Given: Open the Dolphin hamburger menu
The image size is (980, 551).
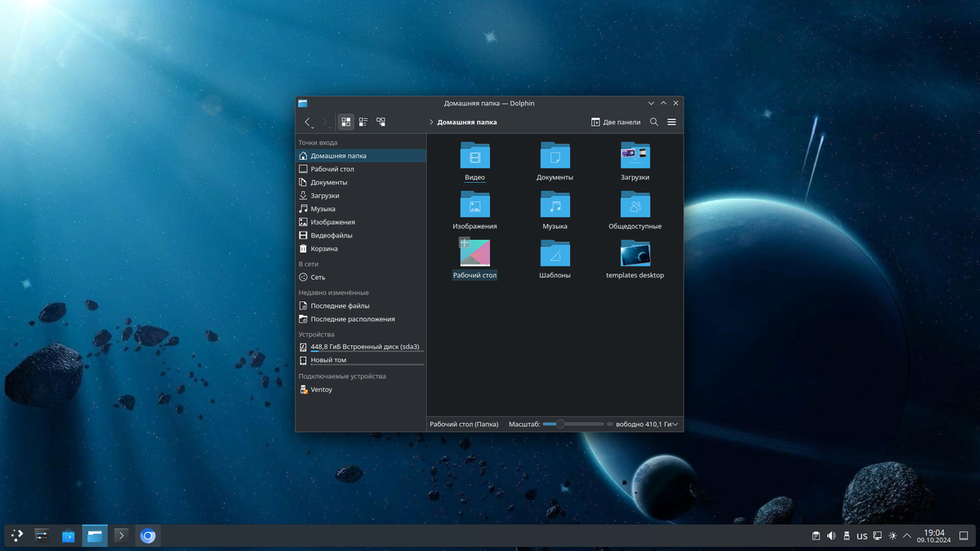Looking at the screenshot, I should coord(671,122).
